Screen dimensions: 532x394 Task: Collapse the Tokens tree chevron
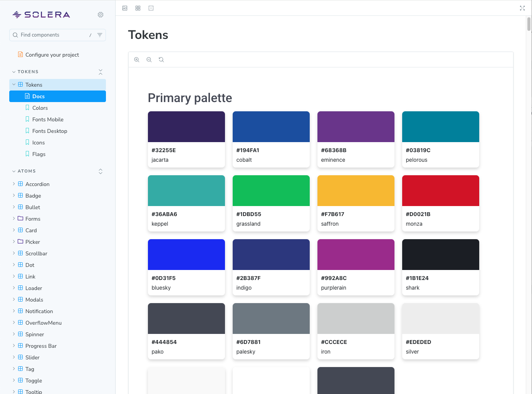pos(14,84)
